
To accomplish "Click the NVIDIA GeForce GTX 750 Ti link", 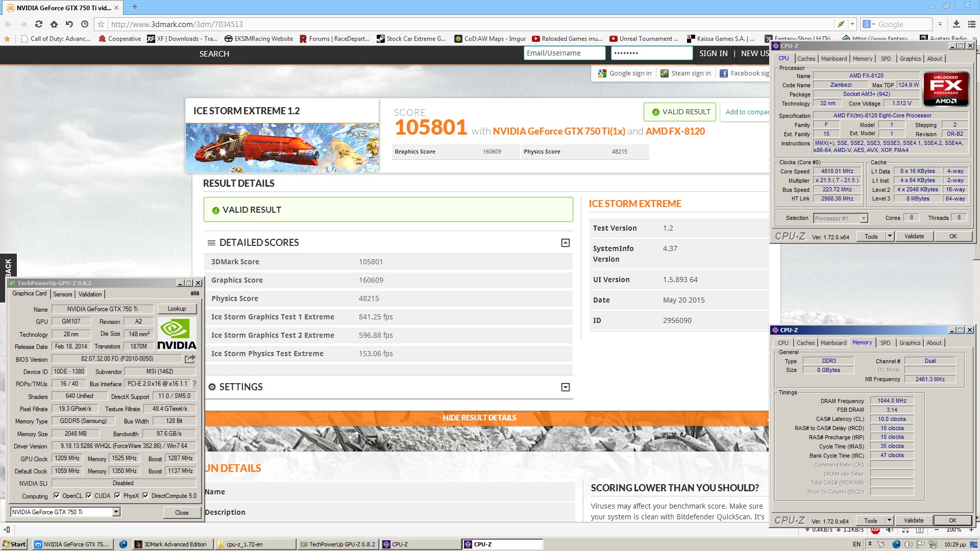I will [559, 131].
